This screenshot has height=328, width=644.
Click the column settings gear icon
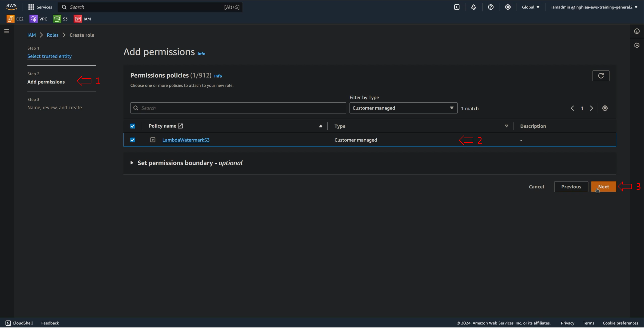(x=605, y=108)
